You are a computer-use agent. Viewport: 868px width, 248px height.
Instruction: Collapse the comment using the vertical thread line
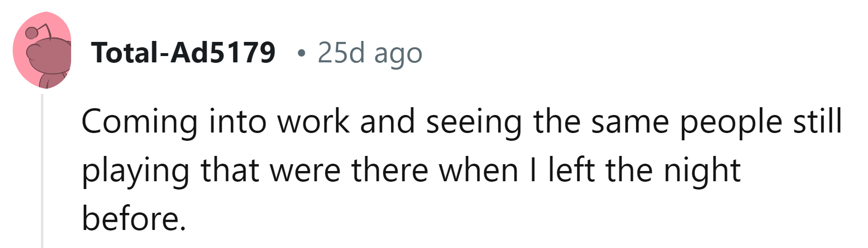click(x=42, y=171)
